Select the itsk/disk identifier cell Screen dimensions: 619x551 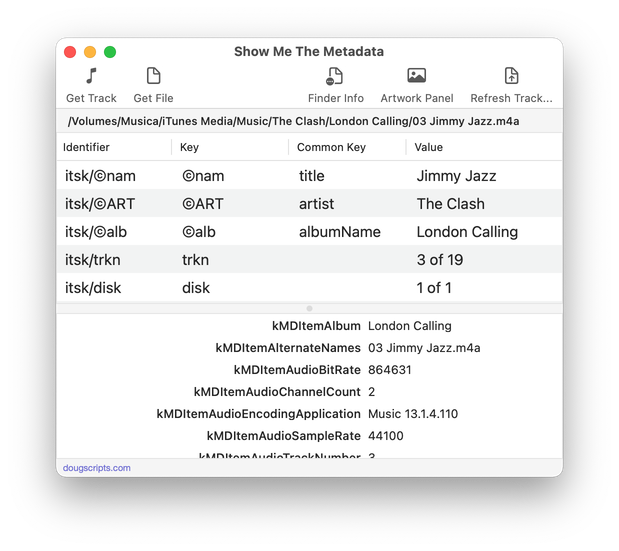(93, 288)
